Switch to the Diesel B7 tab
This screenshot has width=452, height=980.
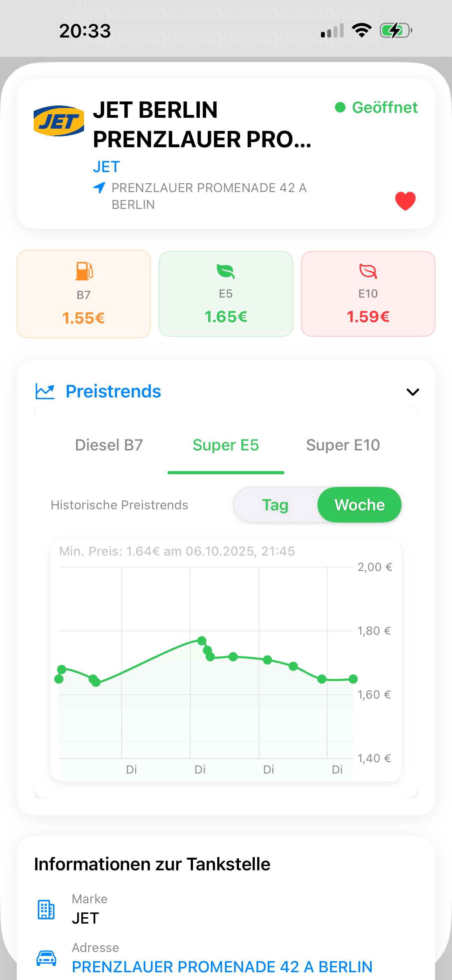[109, 445]
